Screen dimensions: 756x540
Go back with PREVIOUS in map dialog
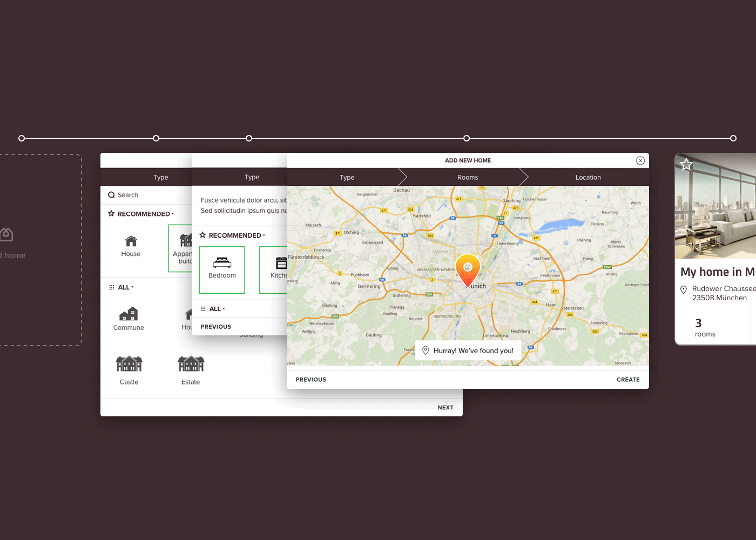[x=311, y=380]
